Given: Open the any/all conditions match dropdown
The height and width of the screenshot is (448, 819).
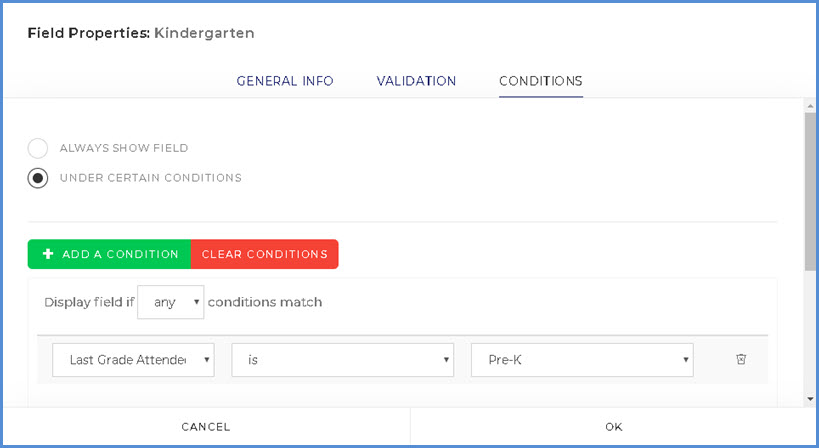Looking at the screenshot, I should [170, 302].
